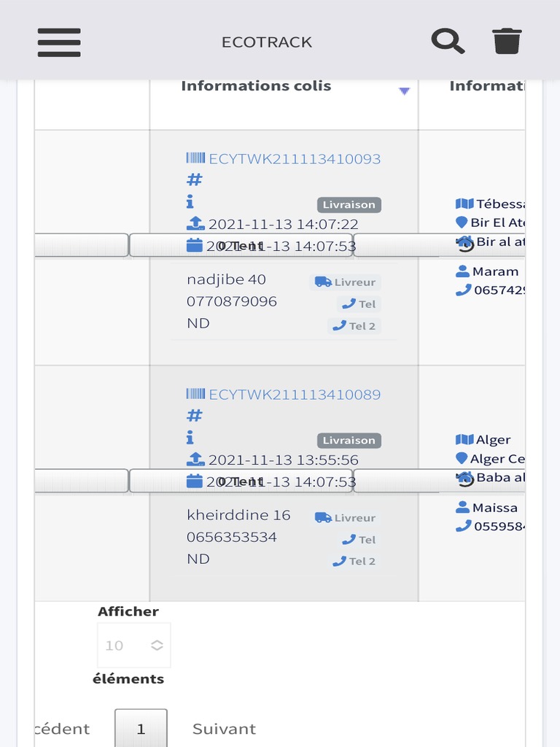Click the trash bin icon
Image resolution: width=560 pixels, height=747 pixels.
pyautogui.click(x=507, y=41)
